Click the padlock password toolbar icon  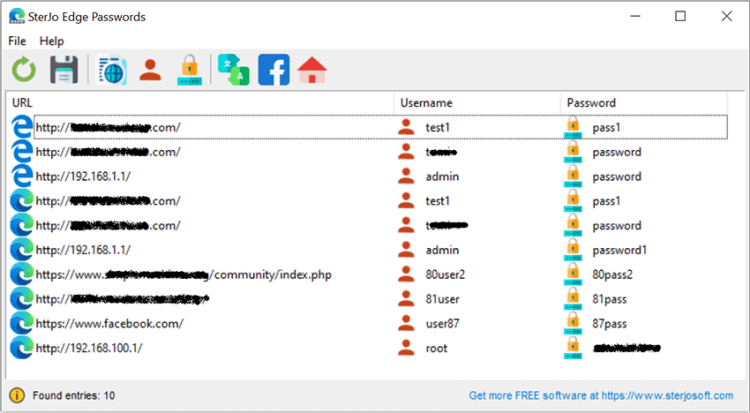tap(190, 70)
